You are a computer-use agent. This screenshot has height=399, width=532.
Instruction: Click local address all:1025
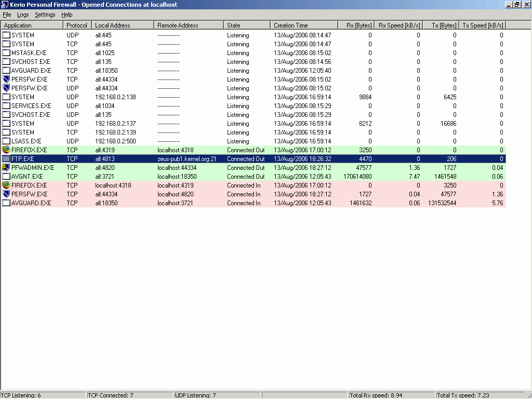(105, 53)
